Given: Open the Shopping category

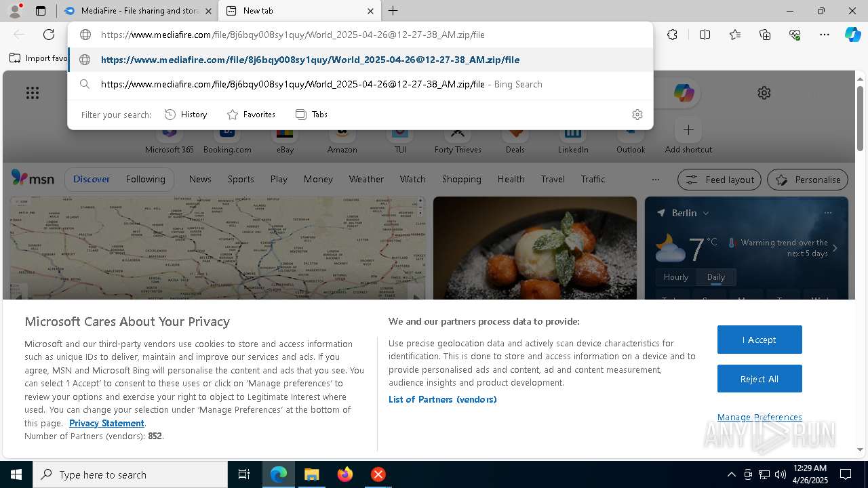Looking at the screenshot, I should tap(461, 179).
